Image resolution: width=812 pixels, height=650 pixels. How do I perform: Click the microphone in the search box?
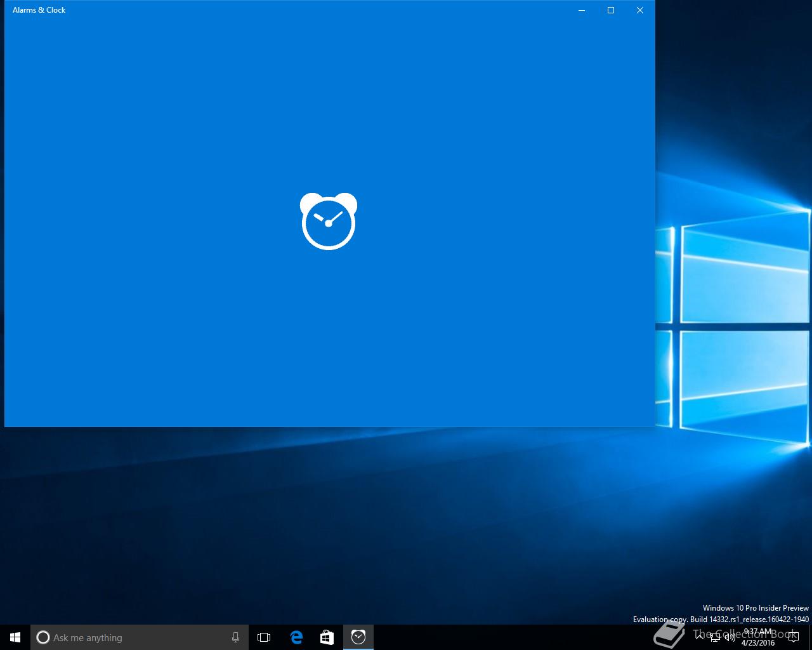(x=235, y=637)
